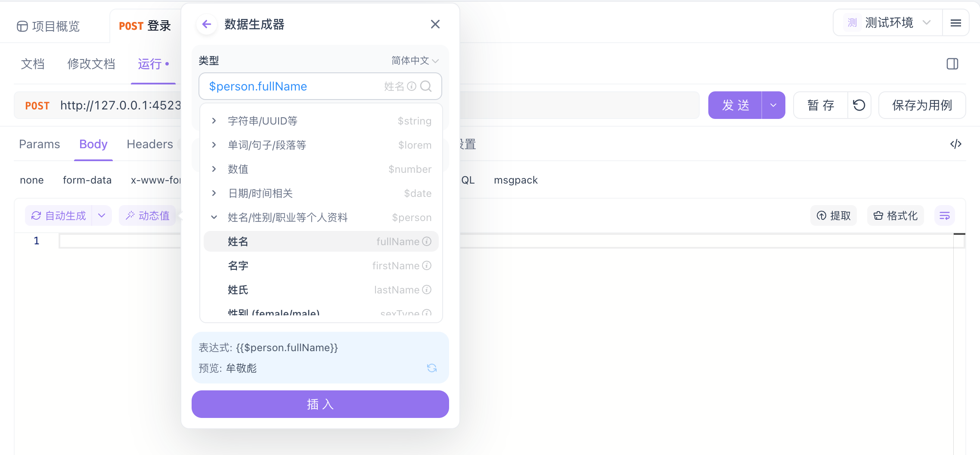Open the hamburger menu at top right
Image resolution: width=980 pixels, height=455 pixels.
point(956,22)
